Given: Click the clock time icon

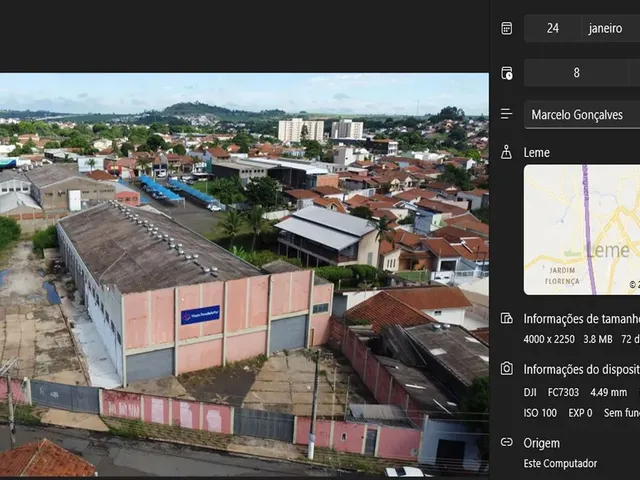Looking at the screenshot, I should [x=507, y=73].
